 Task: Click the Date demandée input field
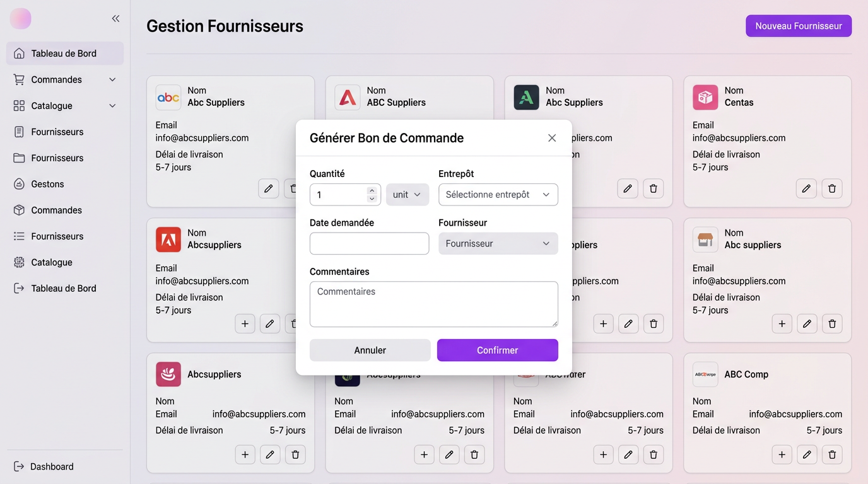click(x=370, y=244)
